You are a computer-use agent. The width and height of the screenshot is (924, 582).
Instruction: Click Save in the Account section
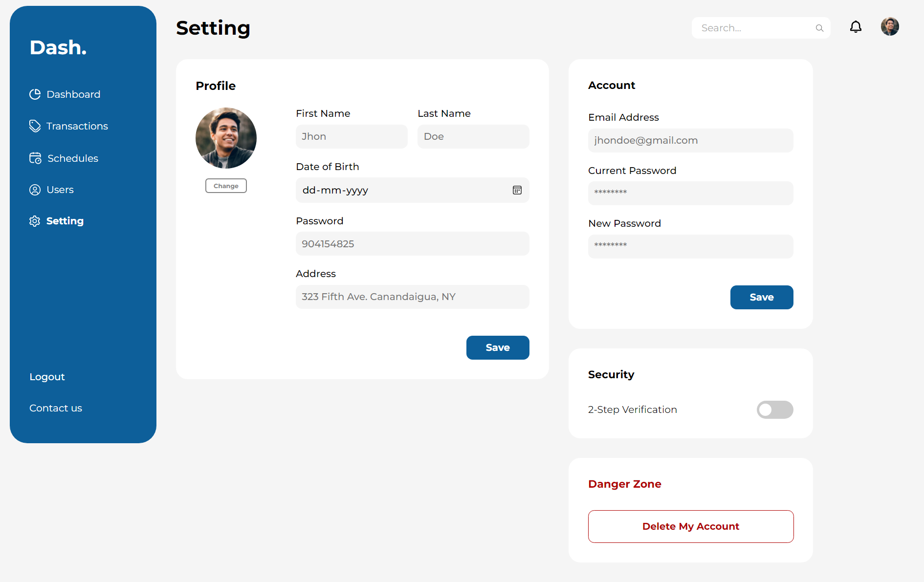pos(761,297)
